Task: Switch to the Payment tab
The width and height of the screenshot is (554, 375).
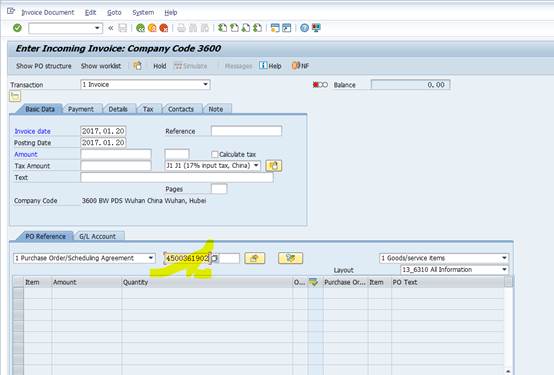Action: 81,109
